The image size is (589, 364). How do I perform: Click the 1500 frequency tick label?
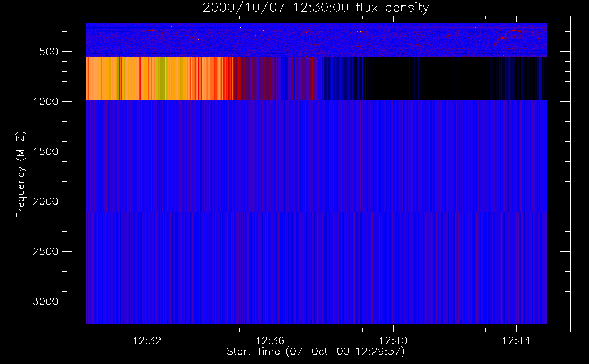point(46,151)
